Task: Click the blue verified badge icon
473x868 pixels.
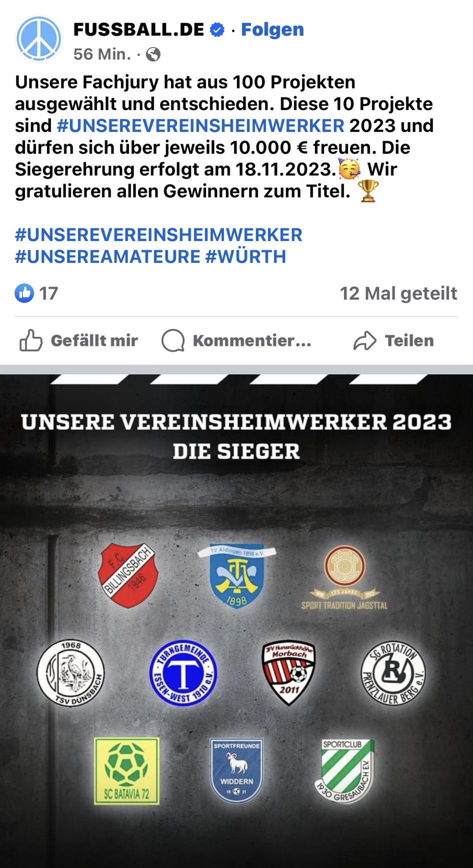Action: pyautogui.click(x=216, y=30)
